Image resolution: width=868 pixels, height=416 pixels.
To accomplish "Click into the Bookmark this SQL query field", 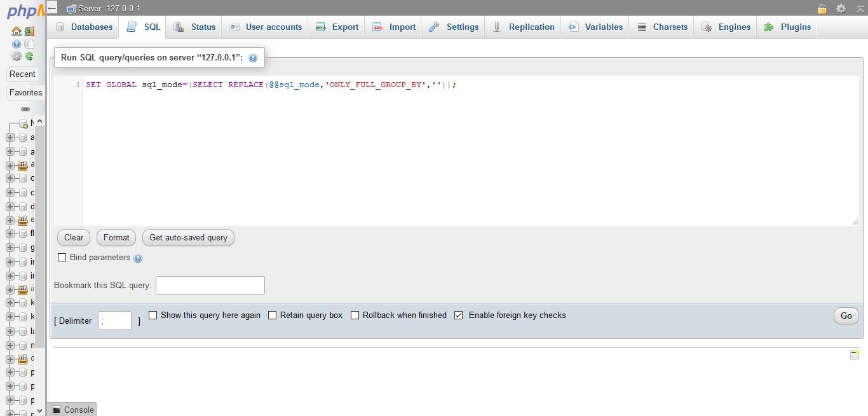I will point(210,286).
